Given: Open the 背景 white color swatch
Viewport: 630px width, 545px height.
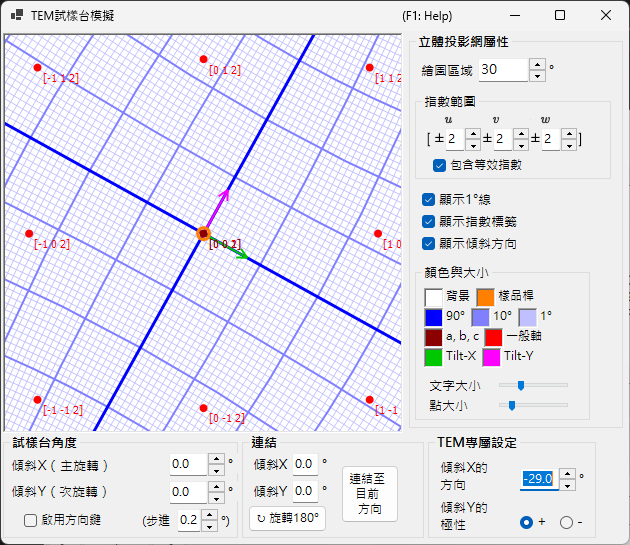Looking at the screenshot, I should point(434,297).
